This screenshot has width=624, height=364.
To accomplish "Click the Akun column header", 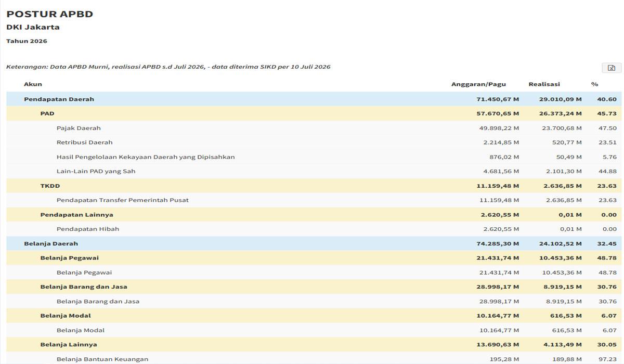I will pos(33,84).
